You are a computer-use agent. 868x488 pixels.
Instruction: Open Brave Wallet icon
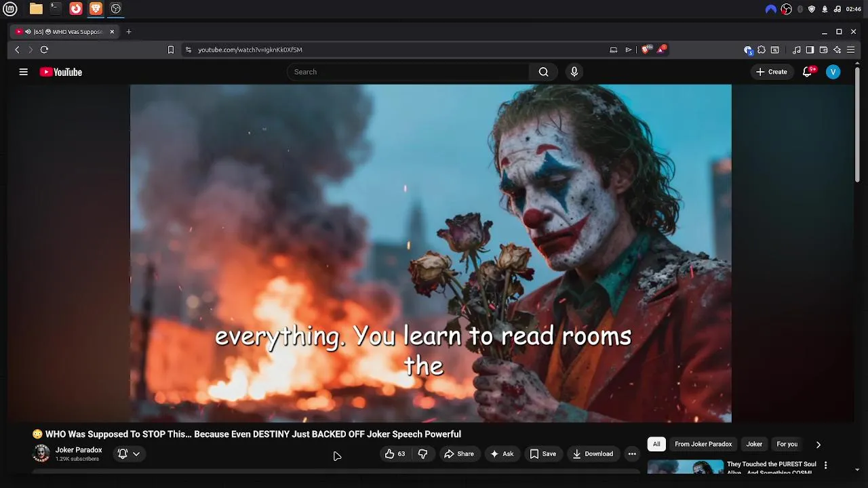(823, 49)
